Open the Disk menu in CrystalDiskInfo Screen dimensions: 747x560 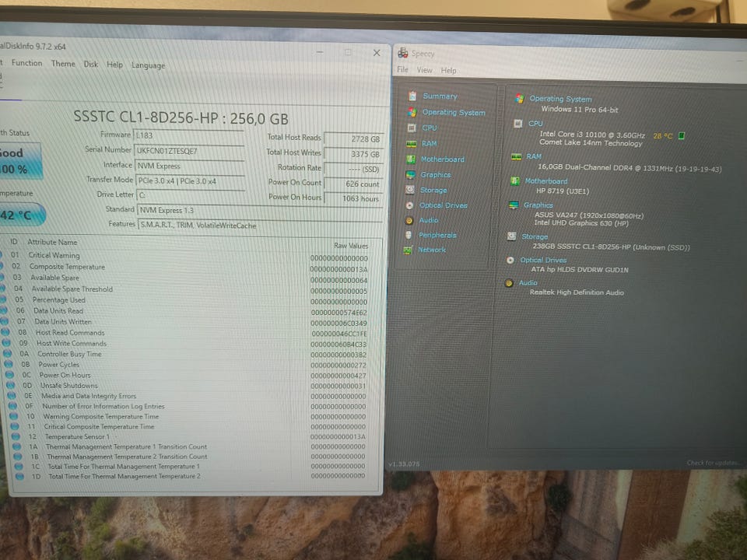pyautogui.click(x=91, y=65)
